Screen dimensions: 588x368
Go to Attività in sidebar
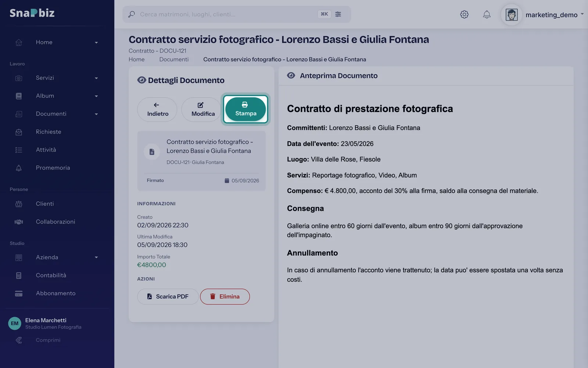coord(46,150)
